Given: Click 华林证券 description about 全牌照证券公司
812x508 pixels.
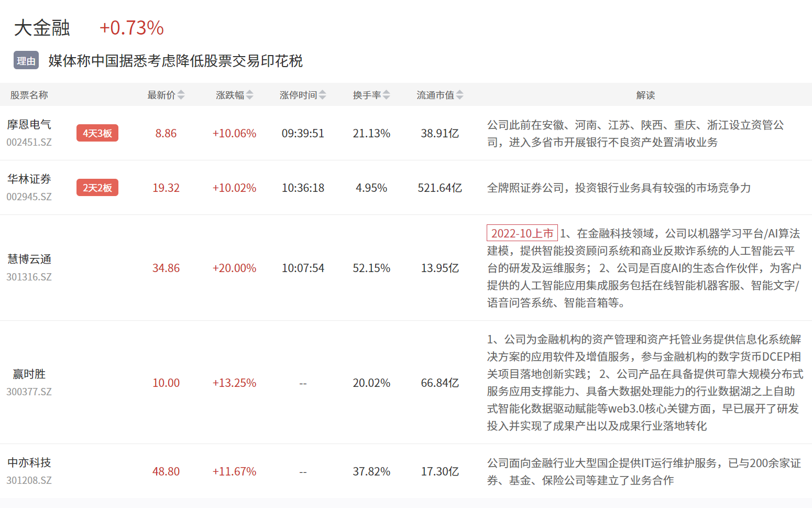Looking at the screenshot, I should pos(619,188).
